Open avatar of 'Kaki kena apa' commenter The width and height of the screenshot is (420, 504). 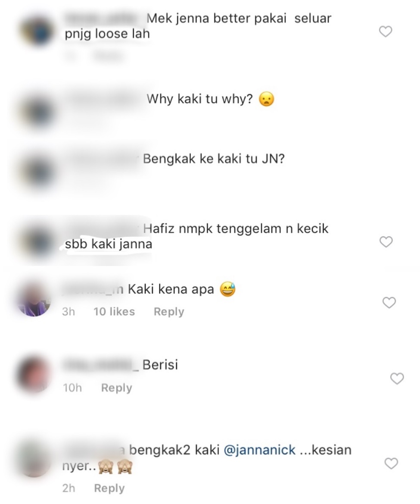pyautogui.click(x=35, y=300)
